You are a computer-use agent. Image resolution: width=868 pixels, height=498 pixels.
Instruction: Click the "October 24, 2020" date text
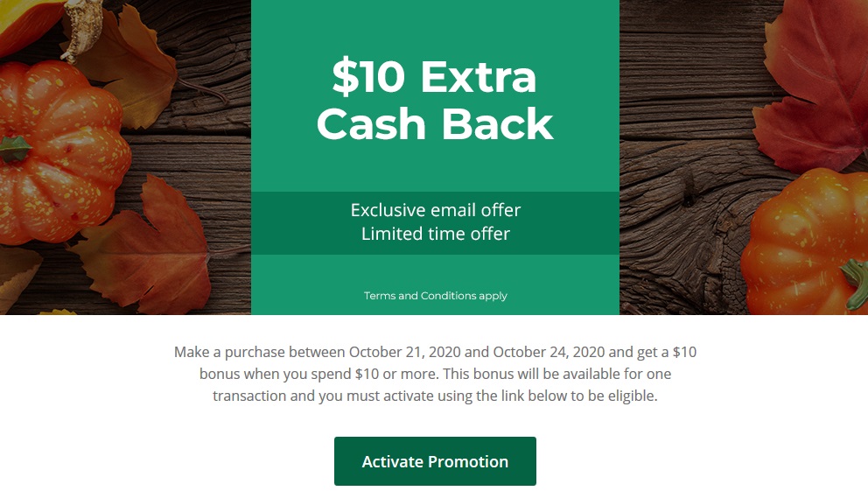pyautogui.click(x=549, y=353)
